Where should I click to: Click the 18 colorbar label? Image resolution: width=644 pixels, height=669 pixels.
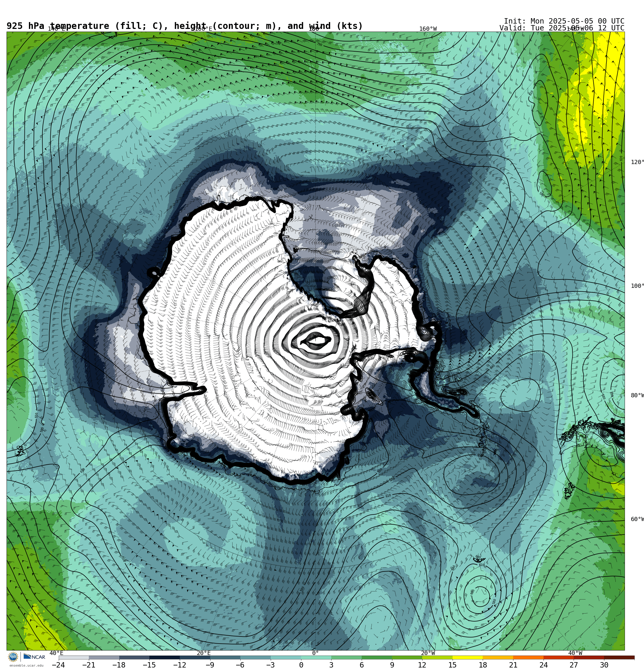click(483, 665)
